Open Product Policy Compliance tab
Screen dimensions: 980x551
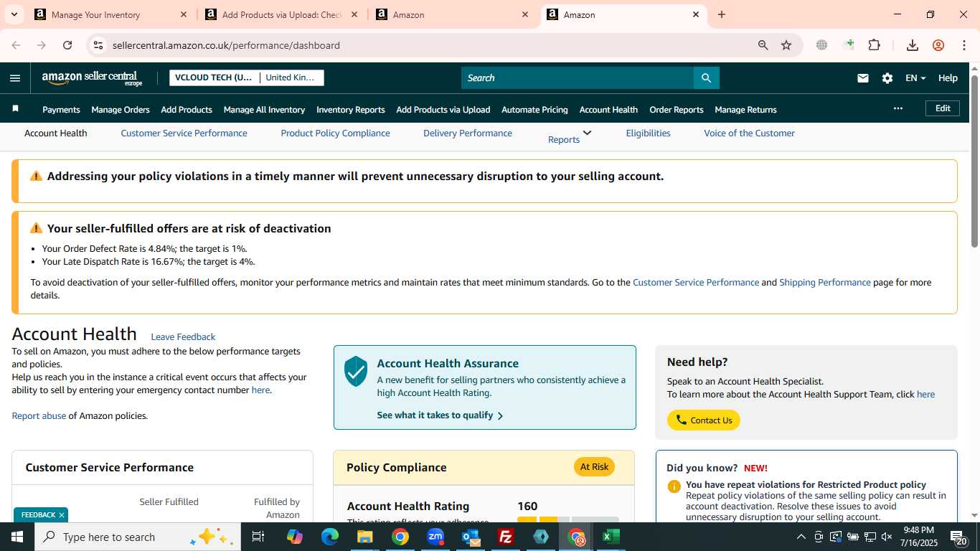point(335,133)
